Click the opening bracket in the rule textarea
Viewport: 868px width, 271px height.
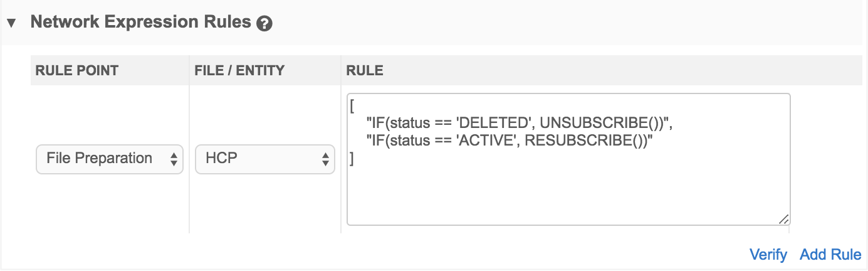[353, 107]
